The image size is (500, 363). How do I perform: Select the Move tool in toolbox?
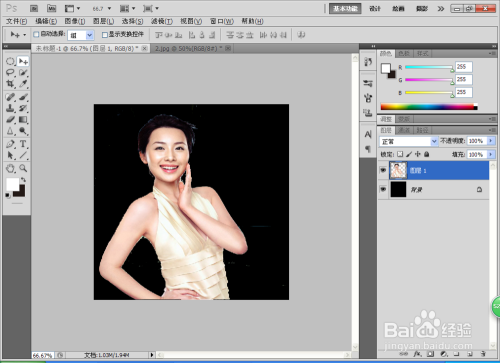pyautogui.click(x=23, y=61)
